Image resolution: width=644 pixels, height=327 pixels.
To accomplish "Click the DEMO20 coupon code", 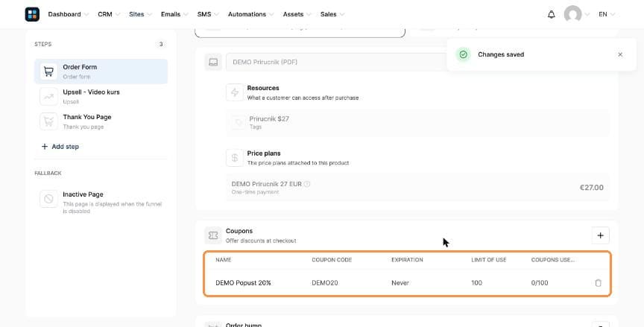I will pos(325,283).
